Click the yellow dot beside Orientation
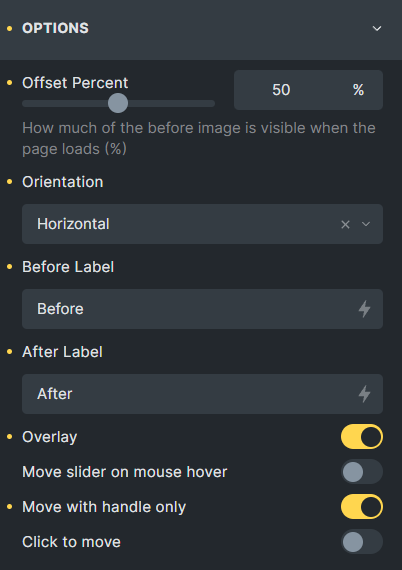This screenshot has width=402, height=570. pos(10,182)
